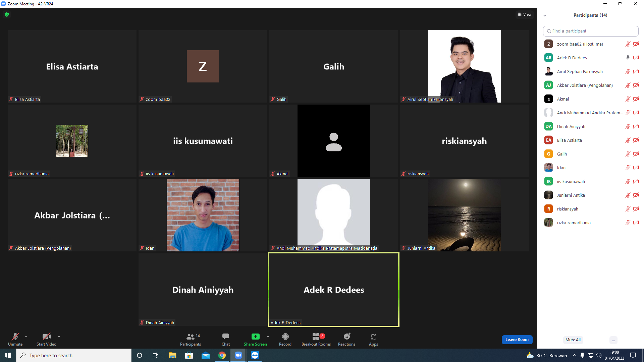Open the Windows notification center
The width and height of the screenshot is (644, 362).
[x=633, y=355]
